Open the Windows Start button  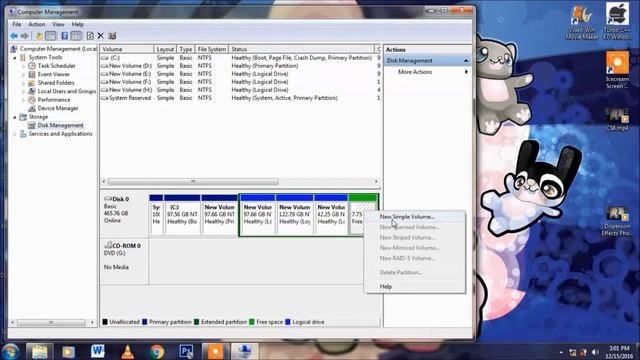11,351
